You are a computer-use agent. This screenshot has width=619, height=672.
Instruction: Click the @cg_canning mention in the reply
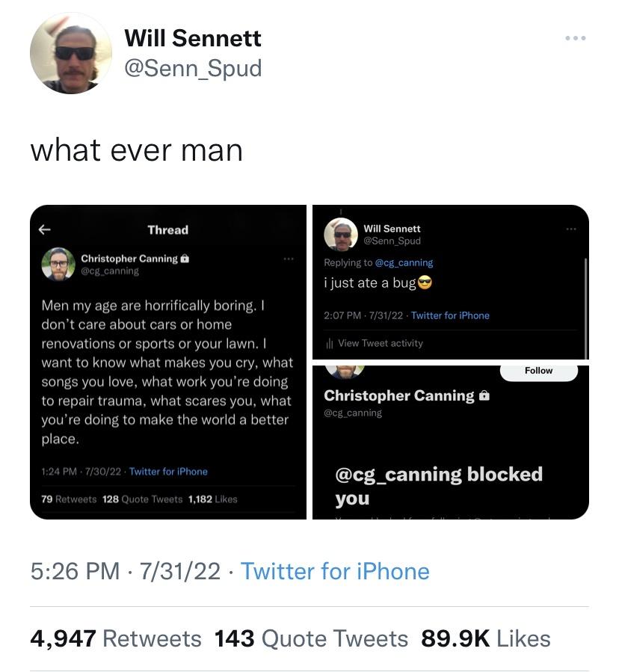tap(404, 262)
